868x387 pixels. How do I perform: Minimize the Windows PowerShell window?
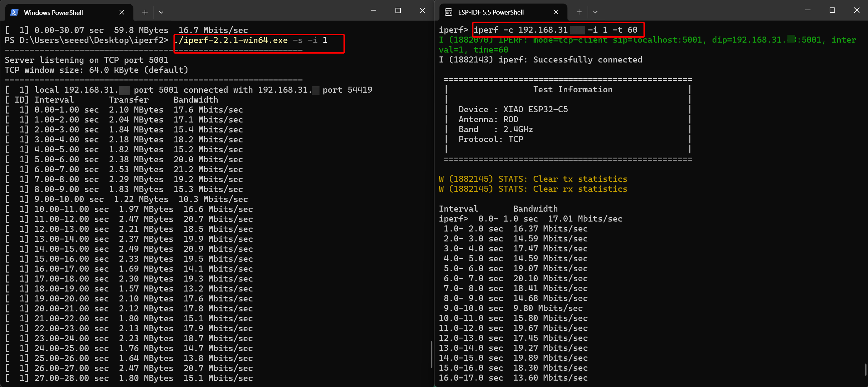click(x=373, y=11)
